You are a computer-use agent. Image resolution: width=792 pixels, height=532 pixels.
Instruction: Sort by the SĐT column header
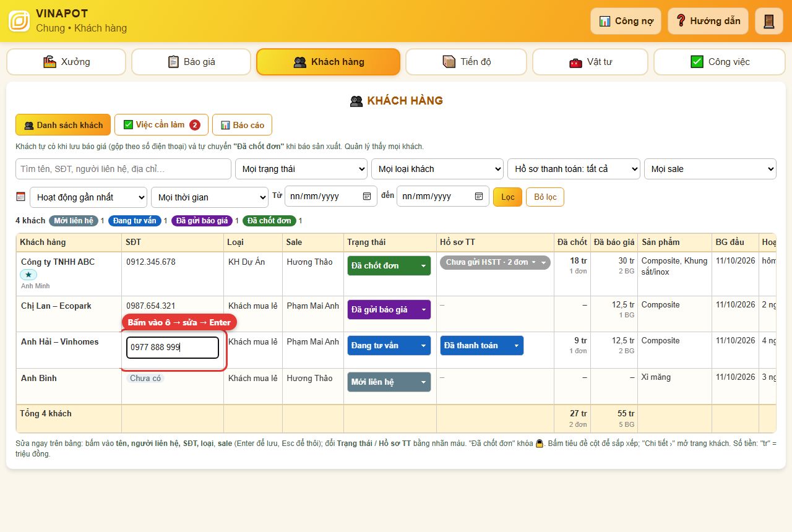pos(173,242)
